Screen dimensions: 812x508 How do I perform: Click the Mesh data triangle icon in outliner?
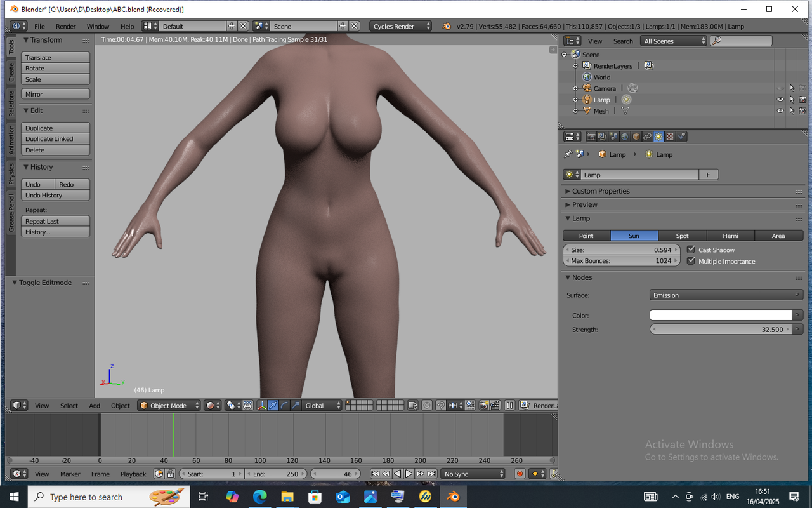point(625,111)
